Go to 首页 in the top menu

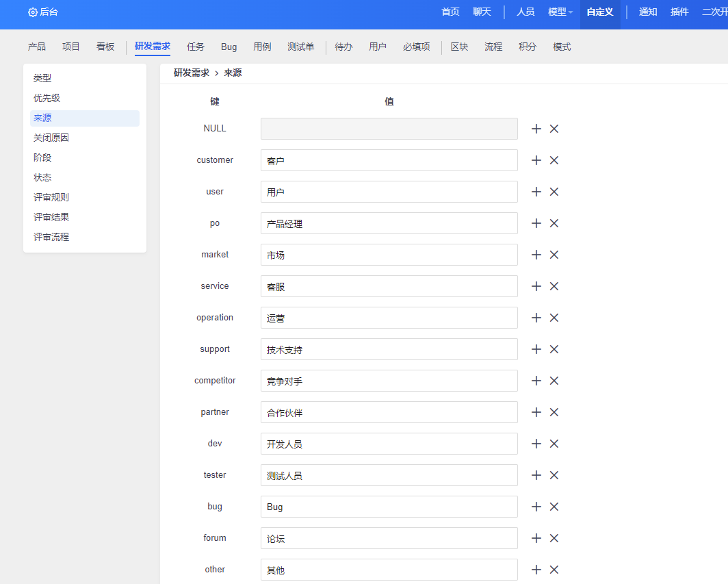pos(450,12)
